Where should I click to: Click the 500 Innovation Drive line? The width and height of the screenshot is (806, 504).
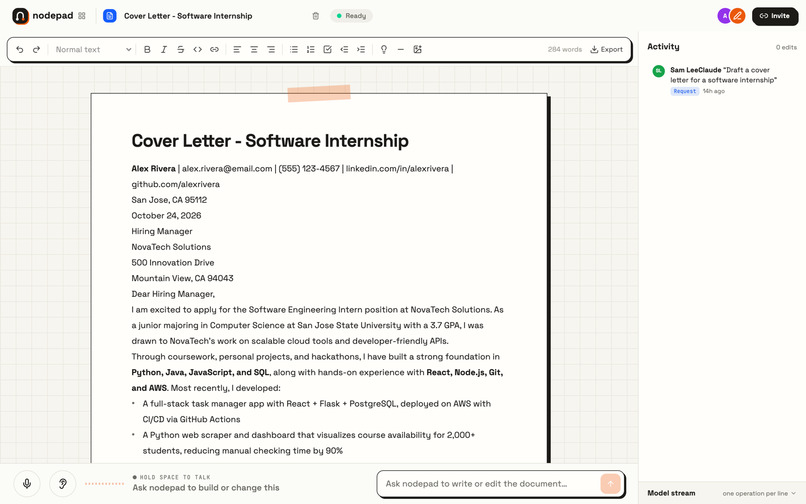coord(173,262)
